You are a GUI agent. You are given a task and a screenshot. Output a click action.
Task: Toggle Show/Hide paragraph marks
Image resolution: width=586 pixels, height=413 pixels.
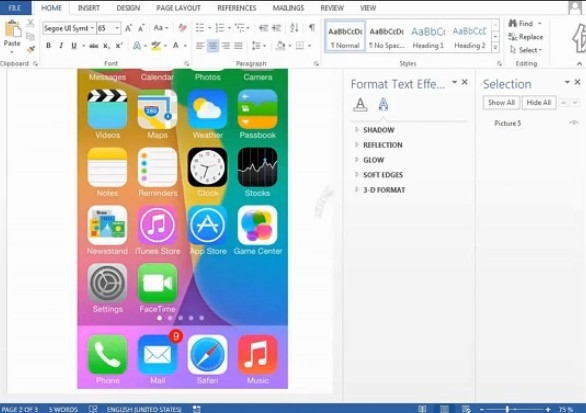click(x=312, y=28)
